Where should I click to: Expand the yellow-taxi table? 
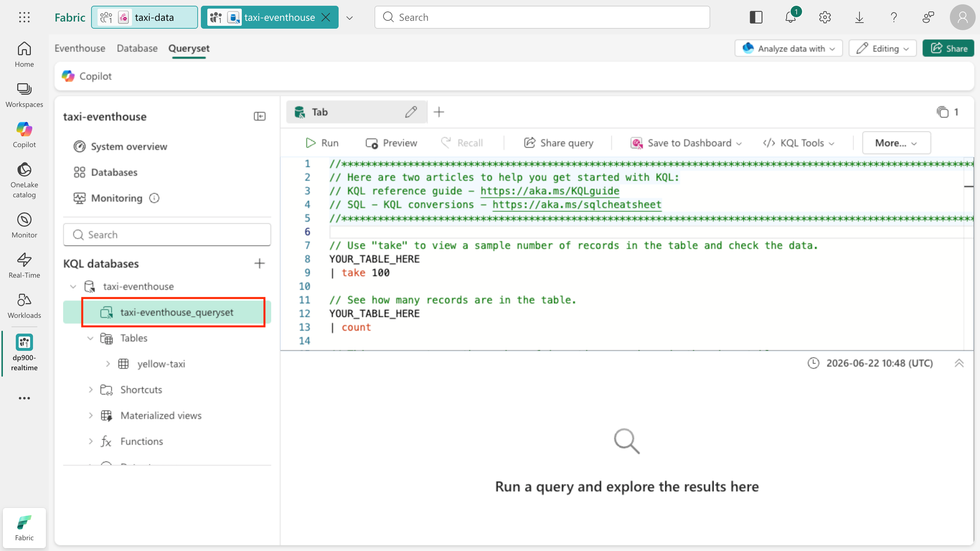(x=108, y=364)
